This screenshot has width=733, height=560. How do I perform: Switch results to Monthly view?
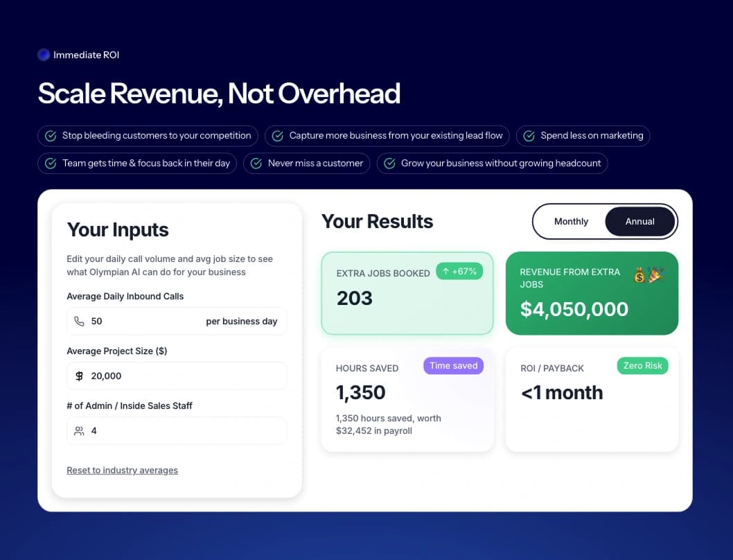tap(571, 222)
